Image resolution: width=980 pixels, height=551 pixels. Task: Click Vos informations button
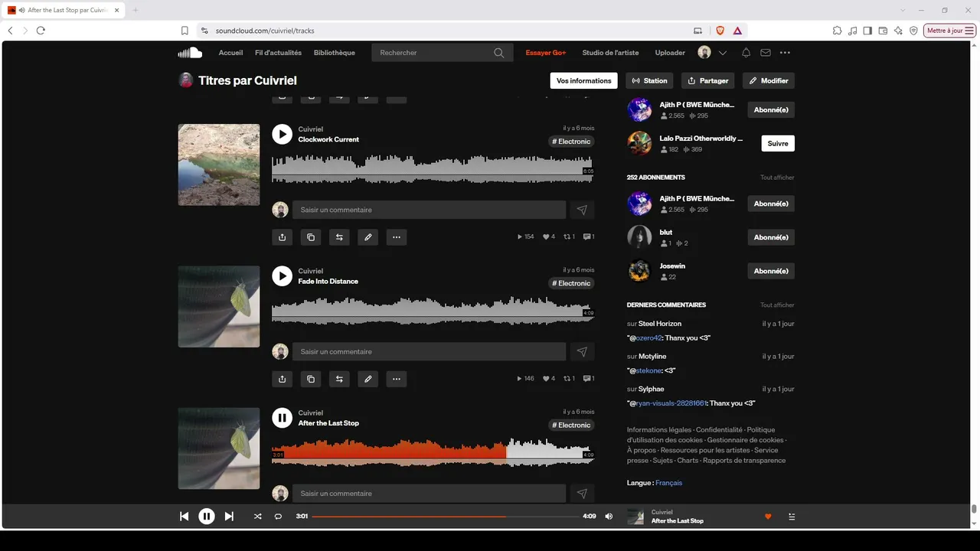(584, 80)
